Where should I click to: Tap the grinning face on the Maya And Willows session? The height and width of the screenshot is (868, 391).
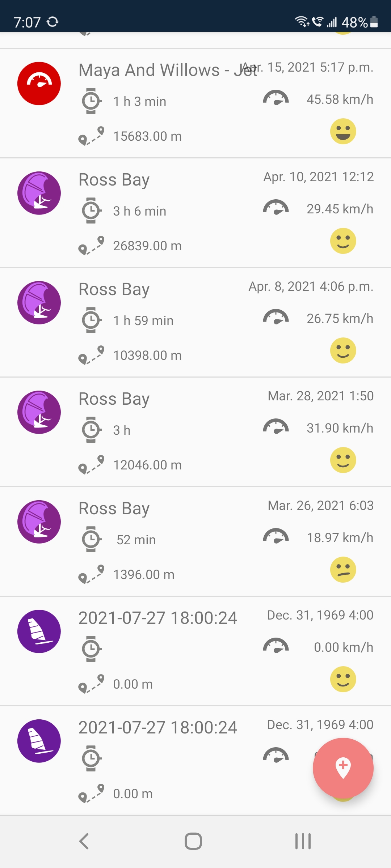pos(343,131)
